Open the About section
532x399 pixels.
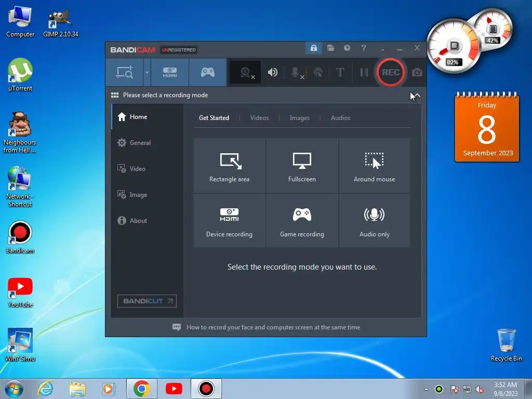(147, 220)
